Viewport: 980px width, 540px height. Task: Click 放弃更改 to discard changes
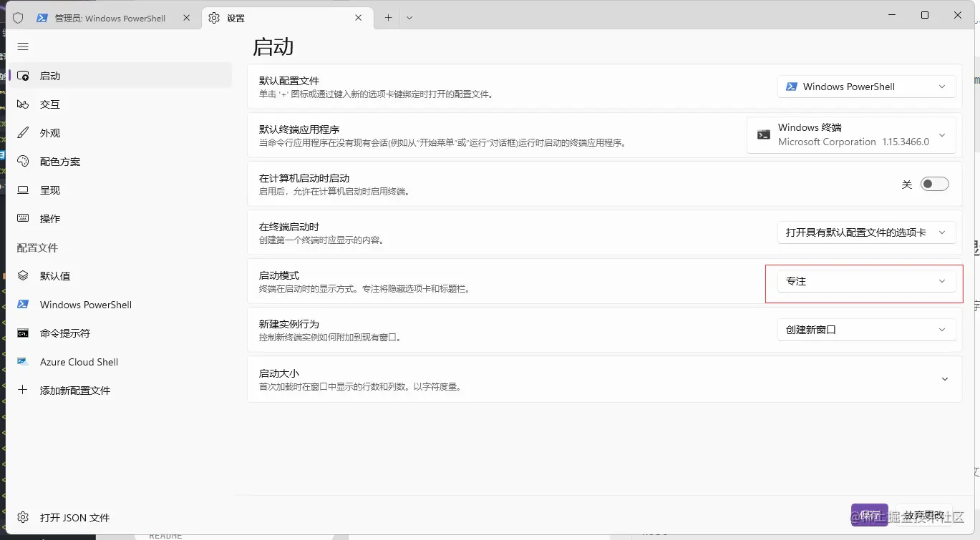(923, 514)
